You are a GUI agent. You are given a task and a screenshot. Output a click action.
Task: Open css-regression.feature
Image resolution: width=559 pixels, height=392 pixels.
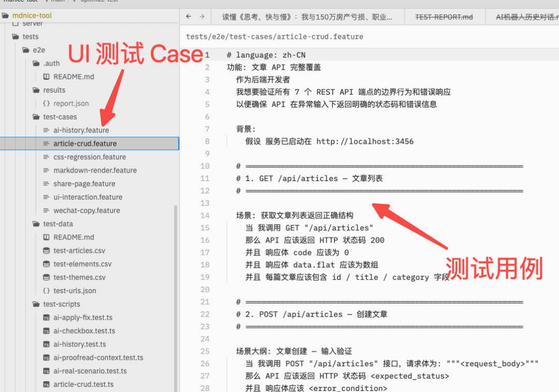(90, 157)
